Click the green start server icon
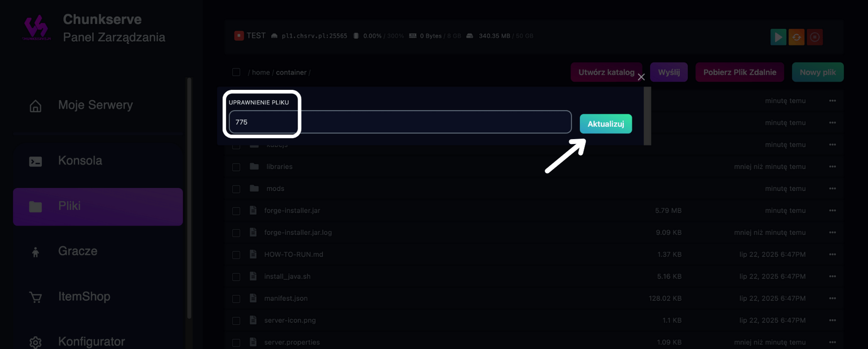Screen dimensions: 868x349 [778, 37]
